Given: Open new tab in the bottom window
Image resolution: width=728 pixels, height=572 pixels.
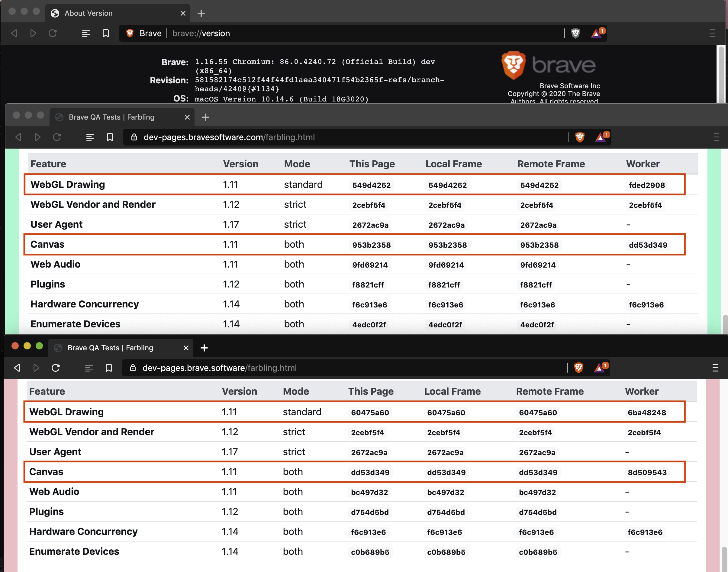Looking at the screenshot, I should coord(204,348).
